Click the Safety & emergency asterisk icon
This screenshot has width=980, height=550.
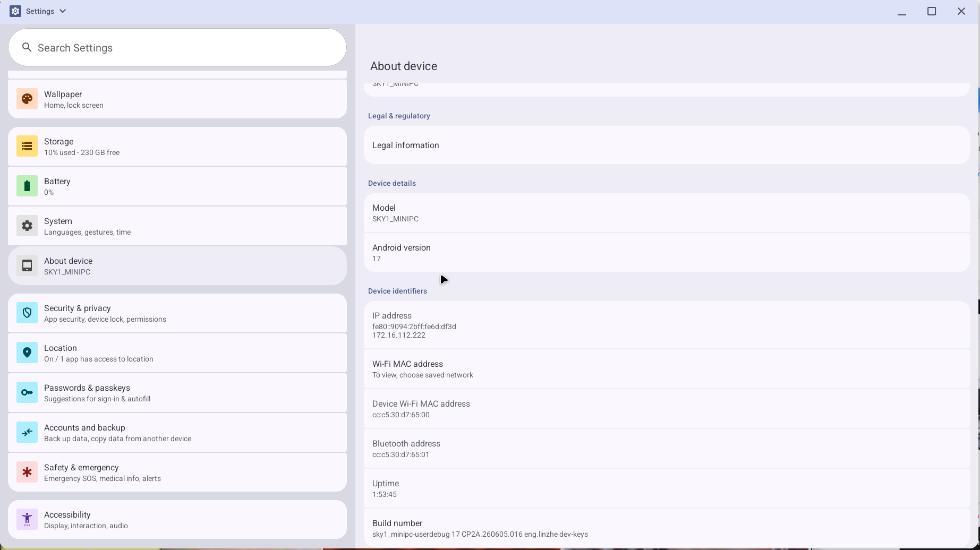(27, 472)
